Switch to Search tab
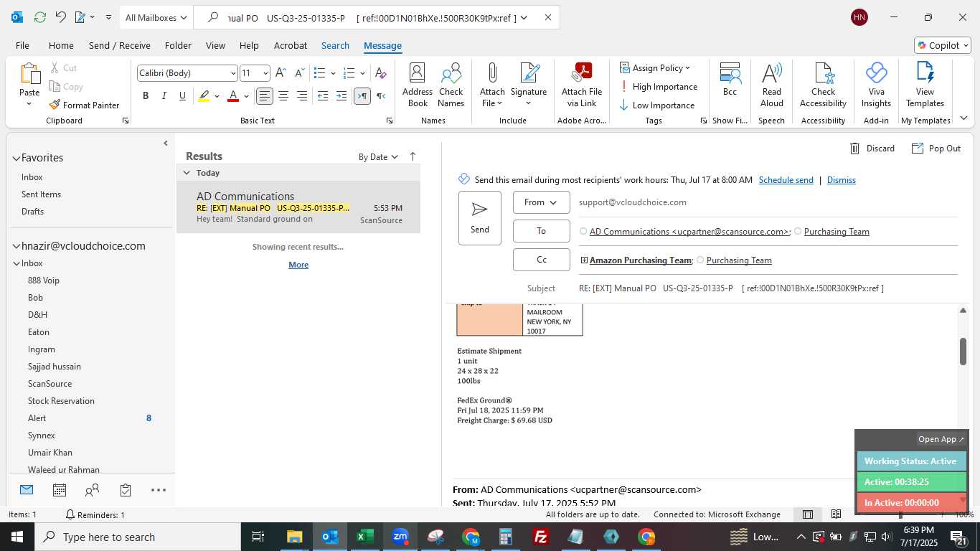Image resolution: width=980 pixels, height=551 pixels. (x=335, y=45)
